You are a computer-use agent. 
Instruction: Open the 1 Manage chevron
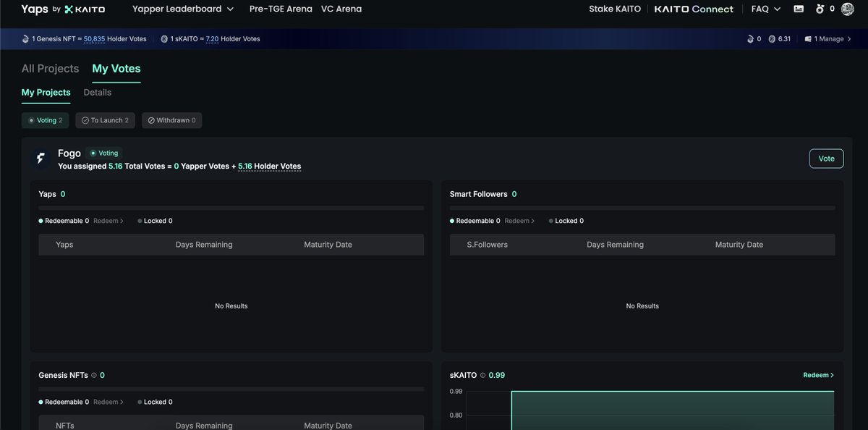pos(849,39)
